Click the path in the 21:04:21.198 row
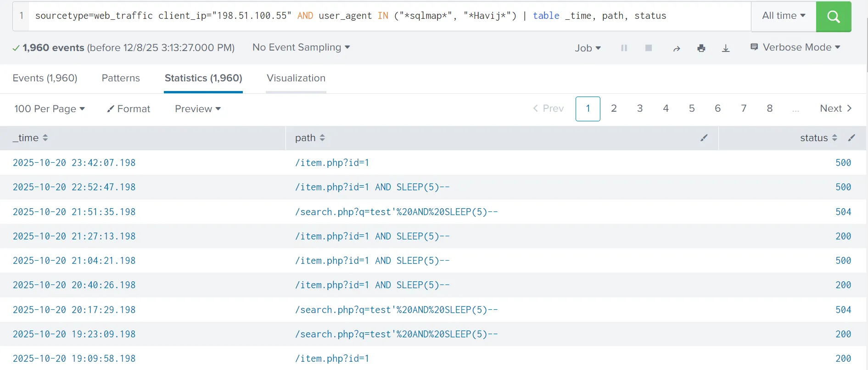Image resolution: width=868 pixels, height=370 pixels. [x=372, y=261]
